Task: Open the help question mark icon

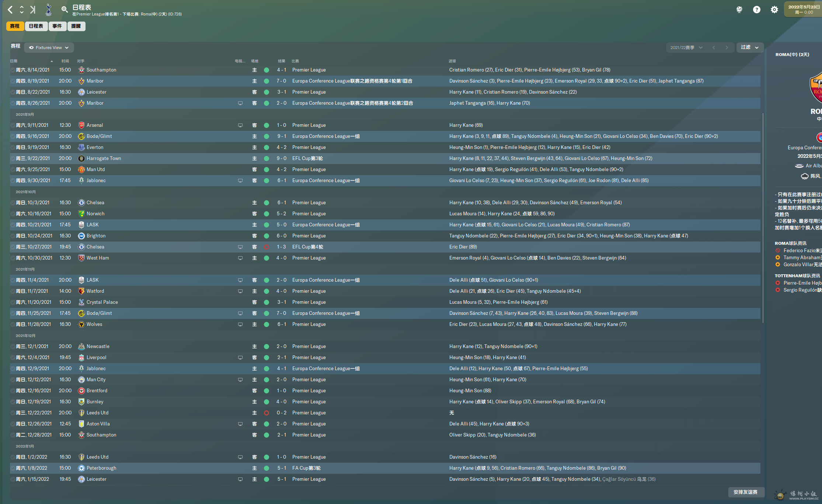Action: (x=756, y=10)
